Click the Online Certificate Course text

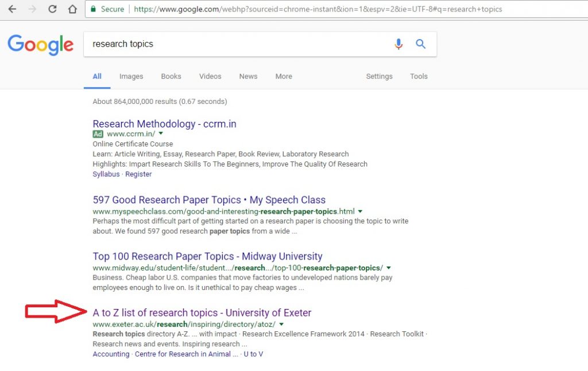(x=133, y=144)
